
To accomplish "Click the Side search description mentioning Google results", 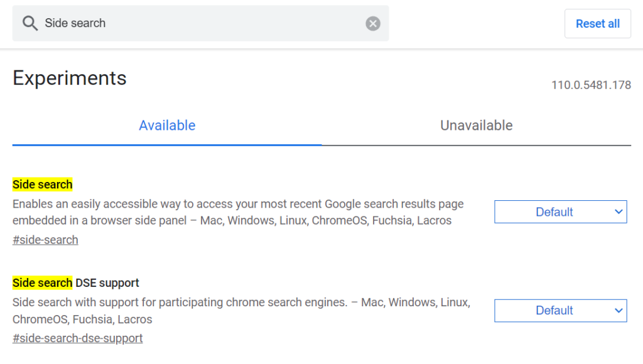I will coord(238,212).
